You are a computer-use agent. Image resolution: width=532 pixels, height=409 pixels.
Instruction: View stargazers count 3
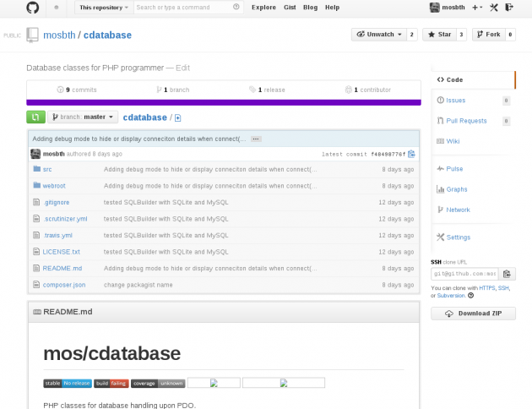[461, 35]
